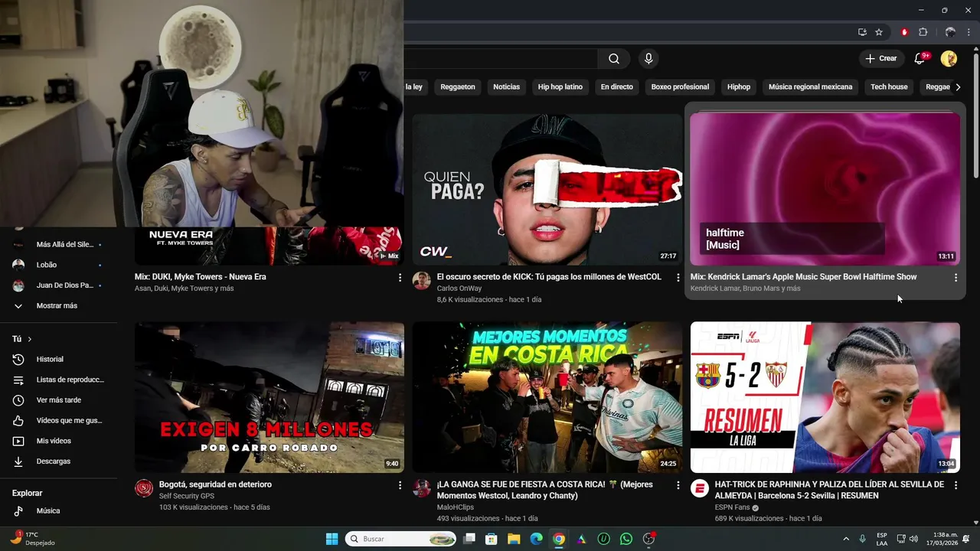Open the YouTube account avatar menu

click(949, 59)
